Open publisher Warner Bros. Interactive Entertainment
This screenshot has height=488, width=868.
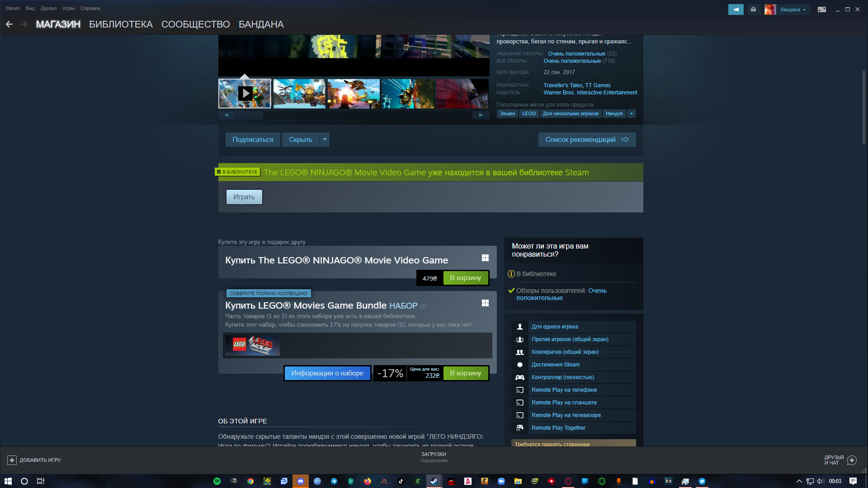pyautogui.click(x=590, y=93)
